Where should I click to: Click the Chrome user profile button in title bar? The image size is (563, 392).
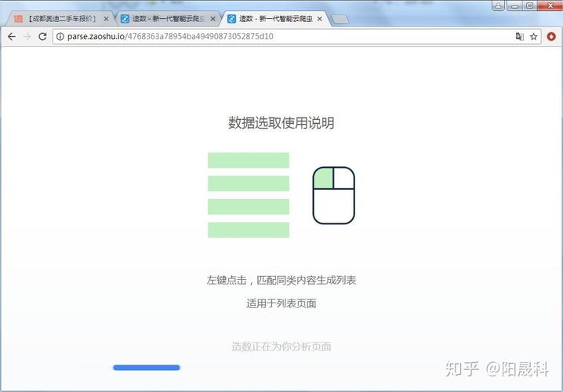pyautogui.click(x=499, y=5)
